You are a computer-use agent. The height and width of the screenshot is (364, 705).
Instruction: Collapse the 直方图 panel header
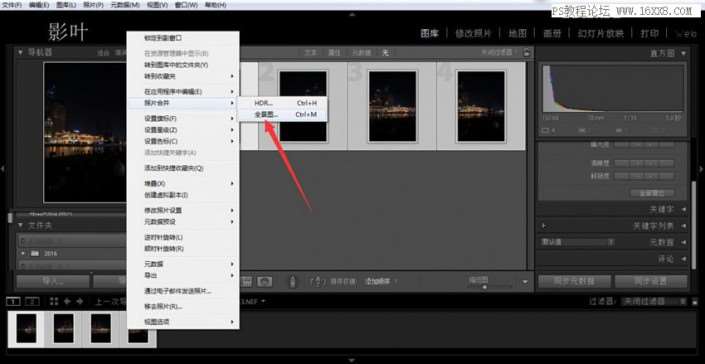tap(683, 53)
